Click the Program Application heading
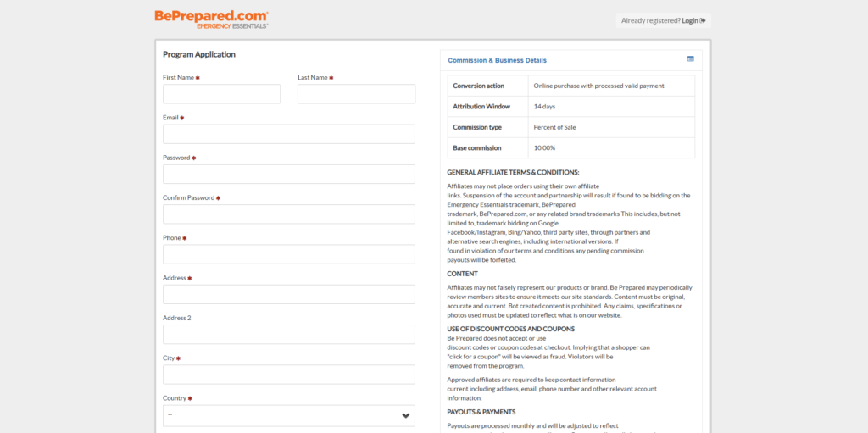Image resolution: width=868 pixels, height=433 pixels. (199, 54)
